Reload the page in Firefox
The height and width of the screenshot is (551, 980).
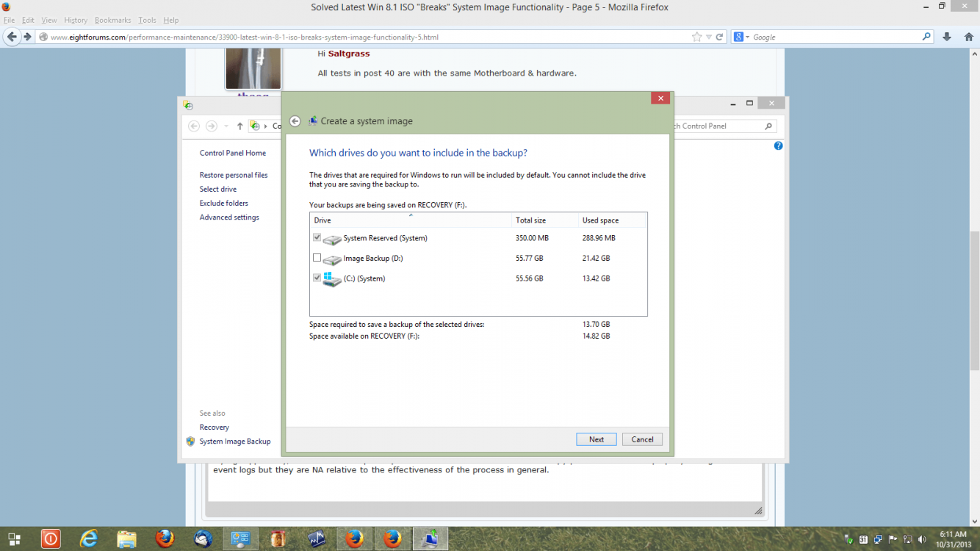click(720, 37)
